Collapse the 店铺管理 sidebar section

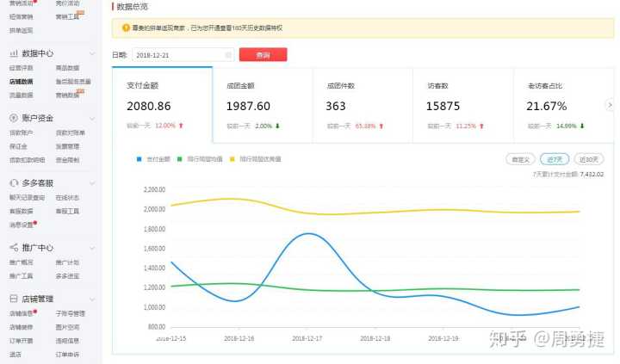[x=92, y=299]
